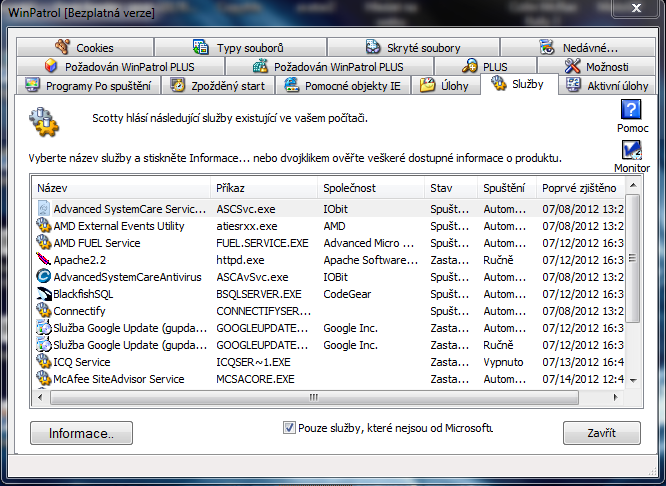666x486 pixels.
Task: Select the Vypnuto startup value
Action: (x=503, y=362)
